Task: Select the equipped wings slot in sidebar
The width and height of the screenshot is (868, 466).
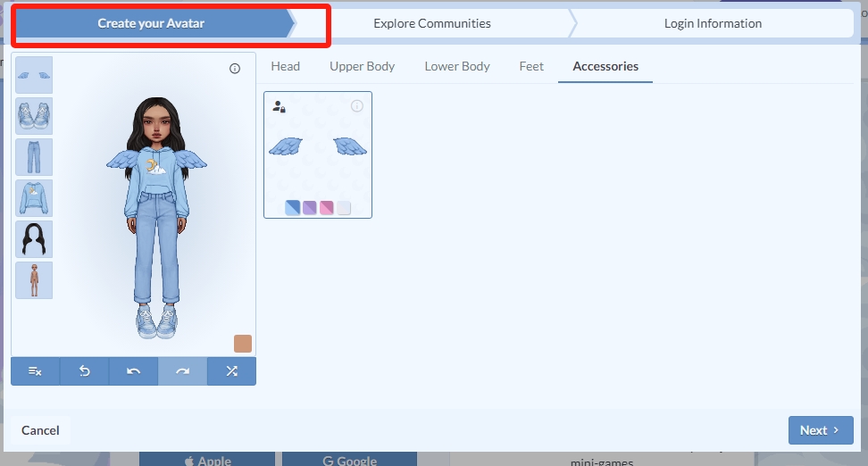Action: point(34,75)
